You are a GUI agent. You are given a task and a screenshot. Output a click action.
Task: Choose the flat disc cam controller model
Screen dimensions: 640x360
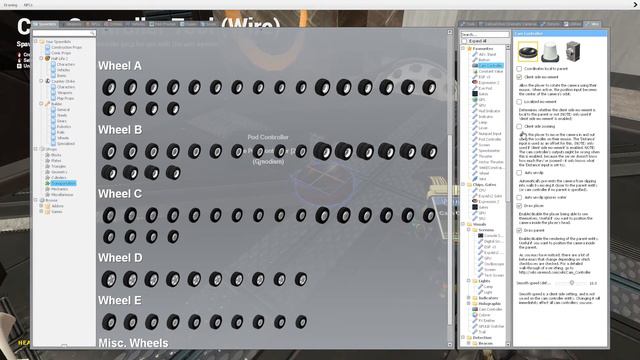[x=528, y=52]
